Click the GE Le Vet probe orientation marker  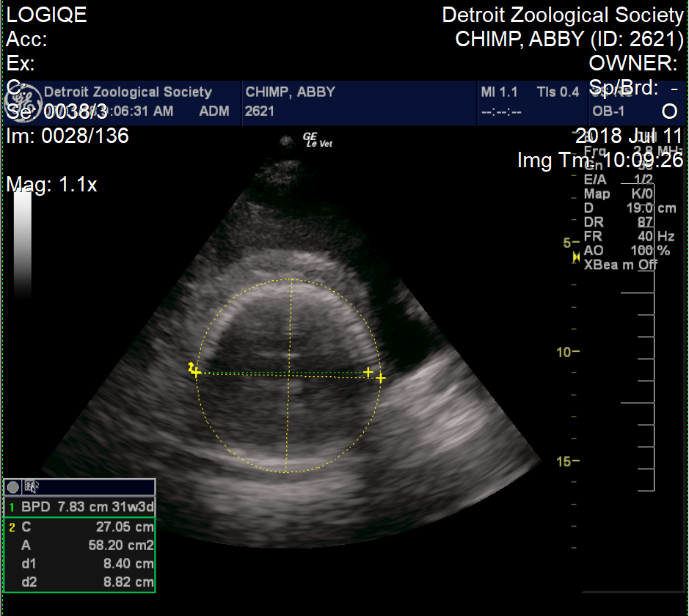coord(318,140)
